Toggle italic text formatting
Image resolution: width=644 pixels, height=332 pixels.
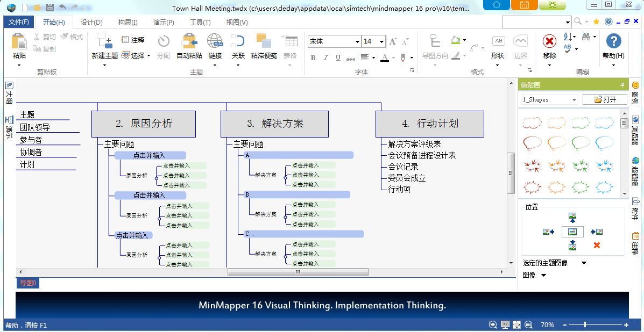click(325, 57)
